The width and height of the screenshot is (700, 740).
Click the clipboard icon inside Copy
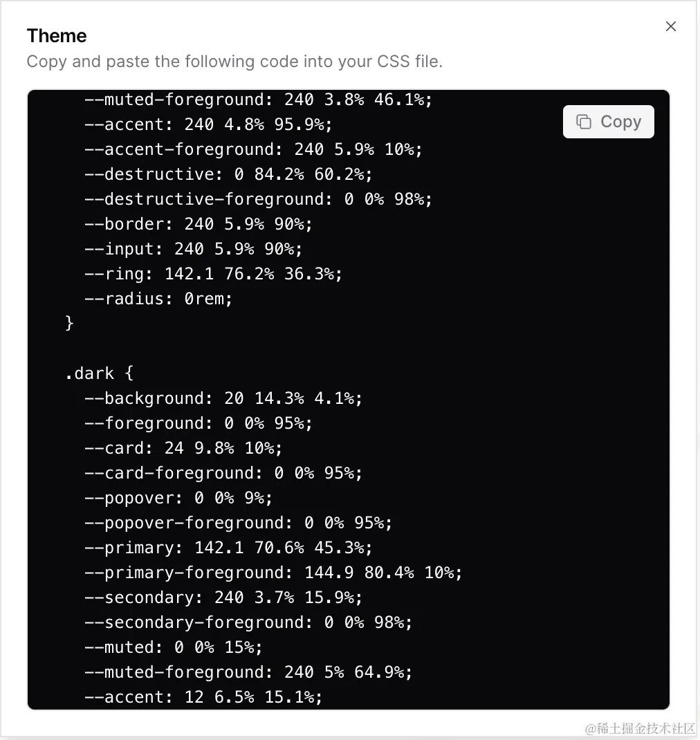click(584, 122)
